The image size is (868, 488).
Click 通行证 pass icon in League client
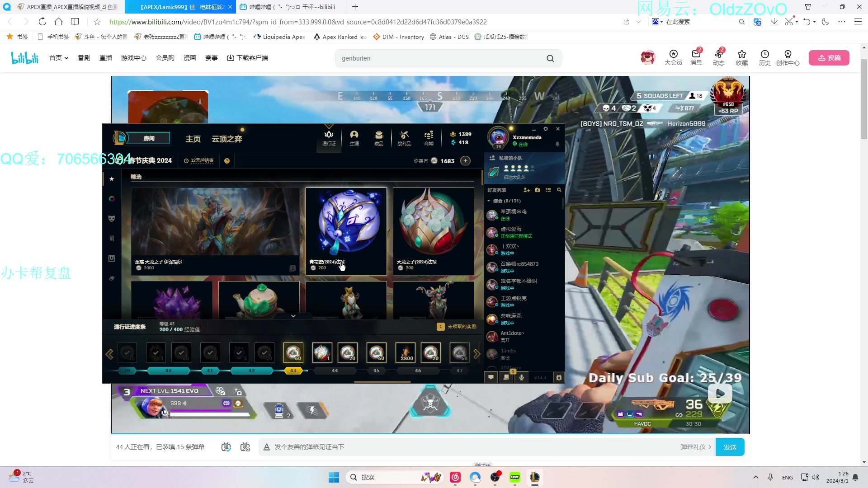tap(329, 138)
